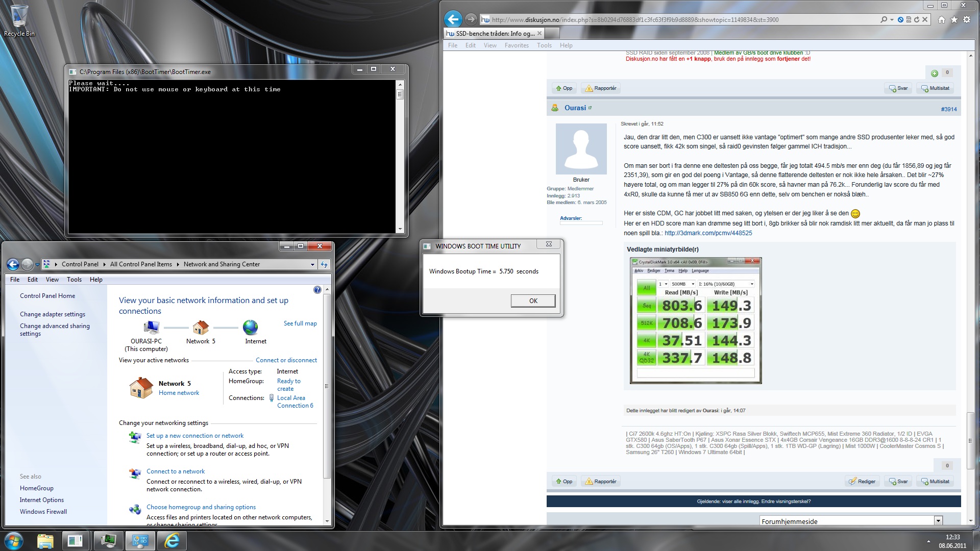Open Local Area Connection 6 link

(295, 402)
